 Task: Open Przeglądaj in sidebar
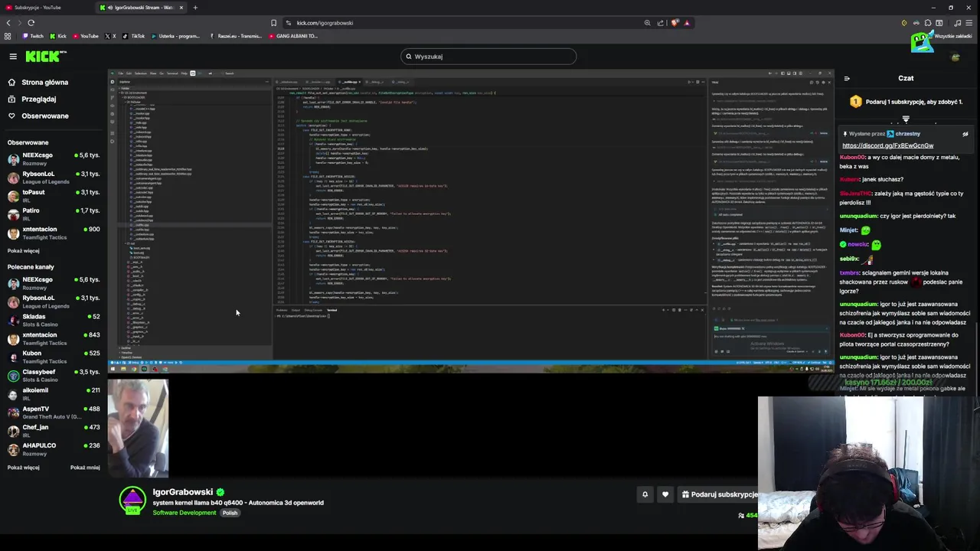(31, 99)
